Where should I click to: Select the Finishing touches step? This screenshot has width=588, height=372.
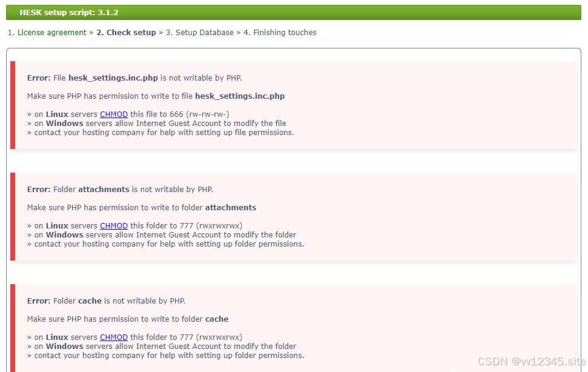(280, 33)
